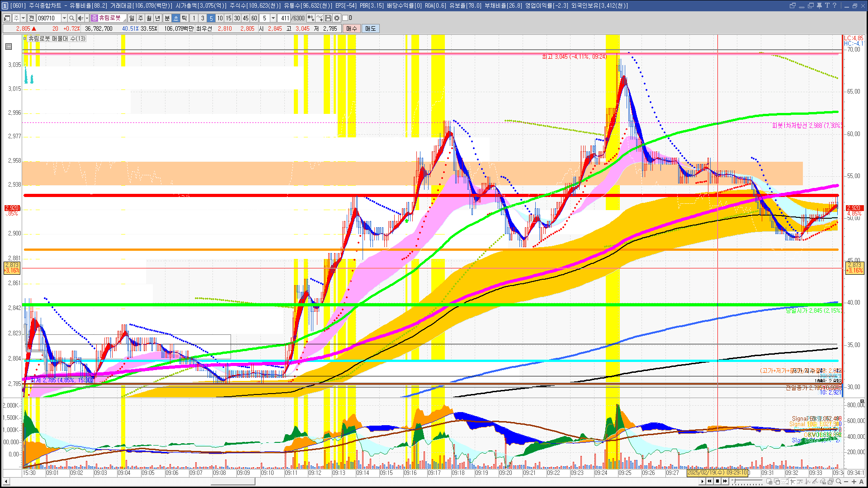Click the save chart floppy disk icon
Image resolution: width=868 pixels, height=488 pixels.
point(328,18)
